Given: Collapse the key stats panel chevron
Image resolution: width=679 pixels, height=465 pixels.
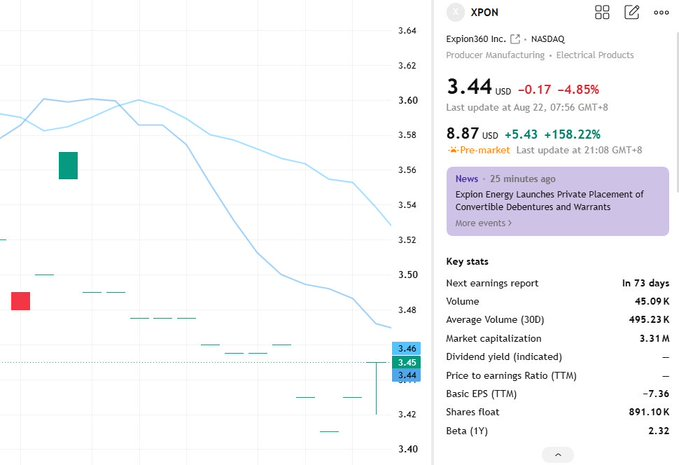Looking at the screenshot, I should tap(558, 455).
